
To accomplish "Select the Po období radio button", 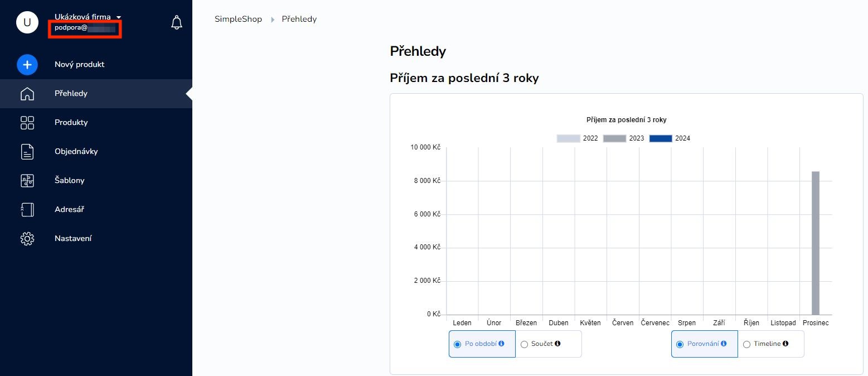I will tap(458, 344).
